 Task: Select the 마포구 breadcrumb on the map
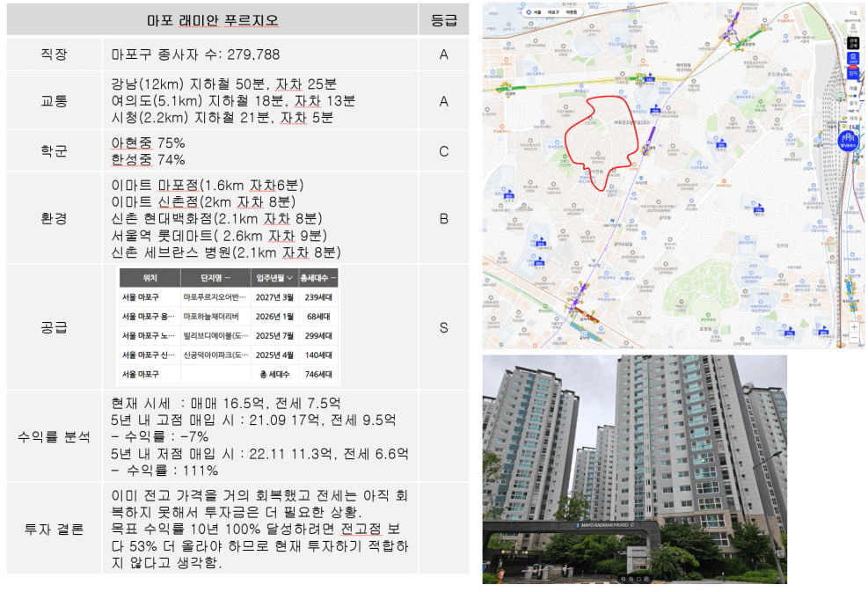(x=553, y=12)
